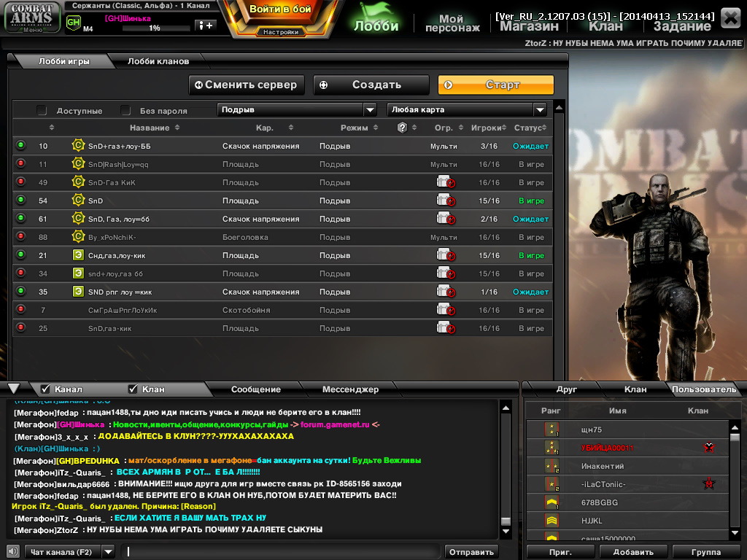The width and height of the screenshot is (747, 560).
Task: Click the Создать room button
Action: point(371,85)
